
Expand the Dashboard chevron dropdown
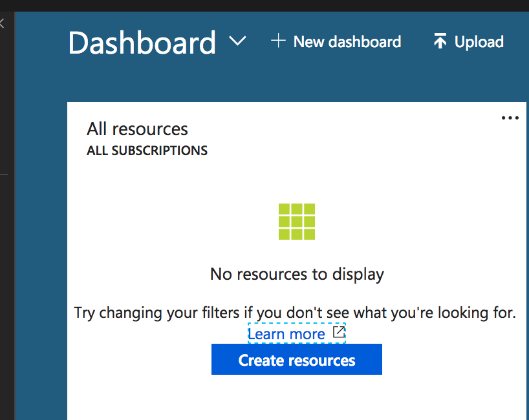click(238, 41)
